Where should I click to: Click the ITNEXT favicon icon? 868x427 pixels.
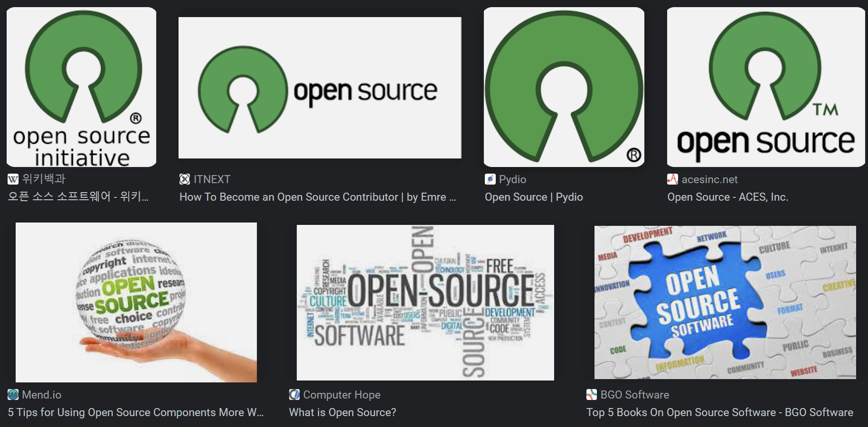tap(185, 179)
